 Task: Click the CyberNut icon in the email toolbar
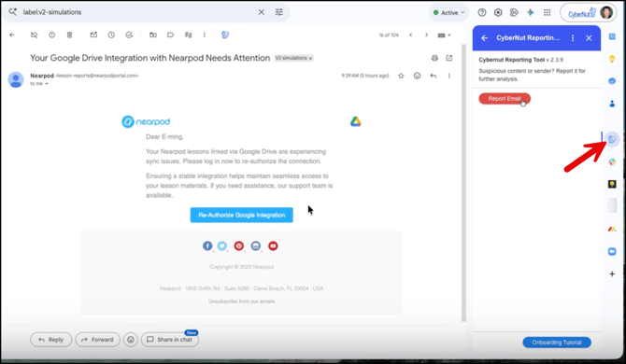pyautogui.click(x=225, y=35)
